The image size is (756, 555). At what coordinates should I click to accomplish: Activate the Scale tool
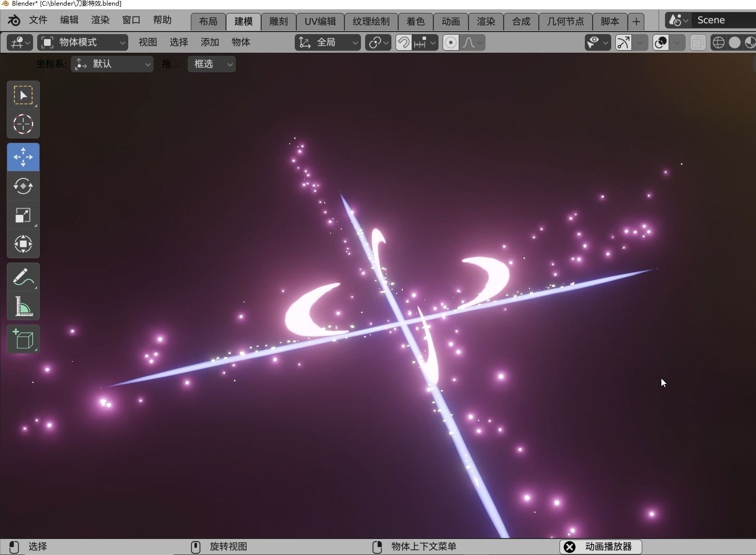pos(23,215)
